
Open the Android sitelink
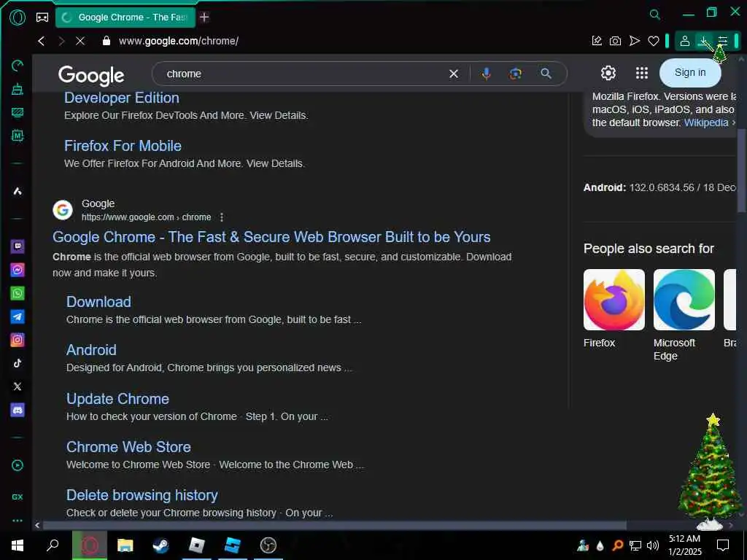click(x=91, y=350)
